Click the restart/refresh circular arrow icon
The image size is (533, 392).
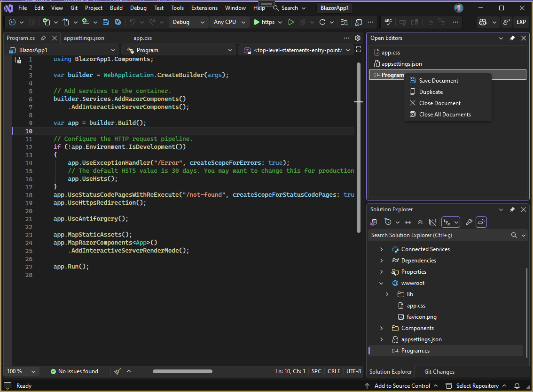coord(322,22)
